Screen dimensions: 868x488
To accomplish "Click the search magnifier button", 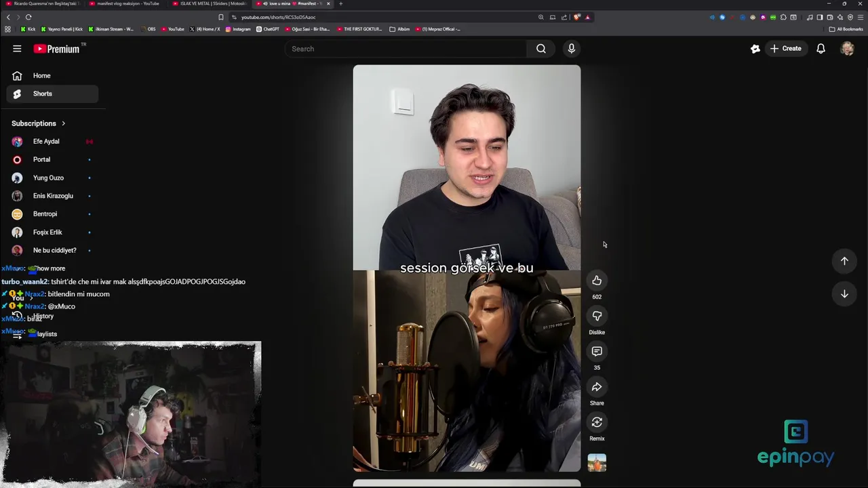I will point(541,49).
